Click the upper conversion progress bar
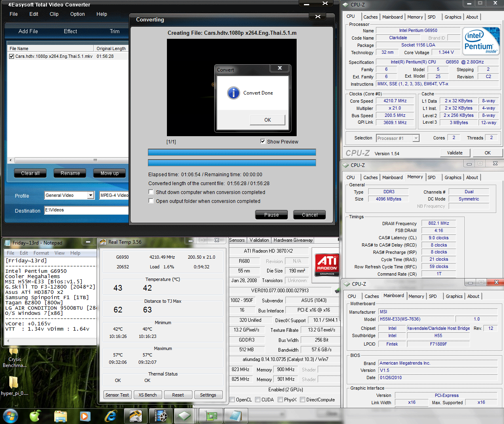The image size is (504, 424). coord(232,152)
